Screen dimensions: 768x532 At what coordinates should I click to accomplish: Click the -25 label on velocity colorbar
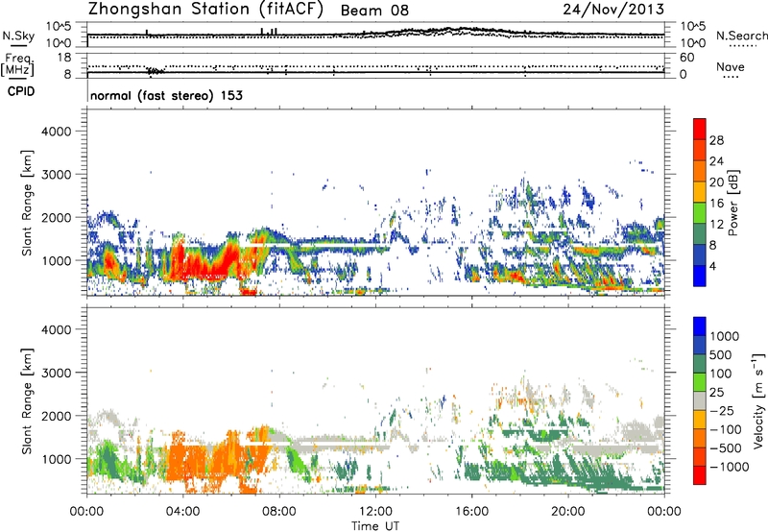[722, 411]
